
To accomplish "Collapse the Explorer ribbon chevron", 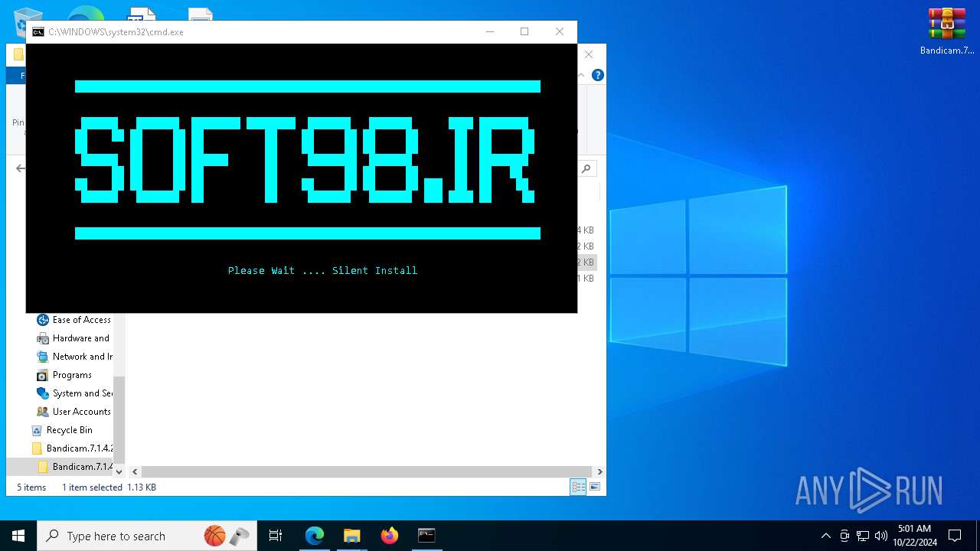I will tap(583, 75).
